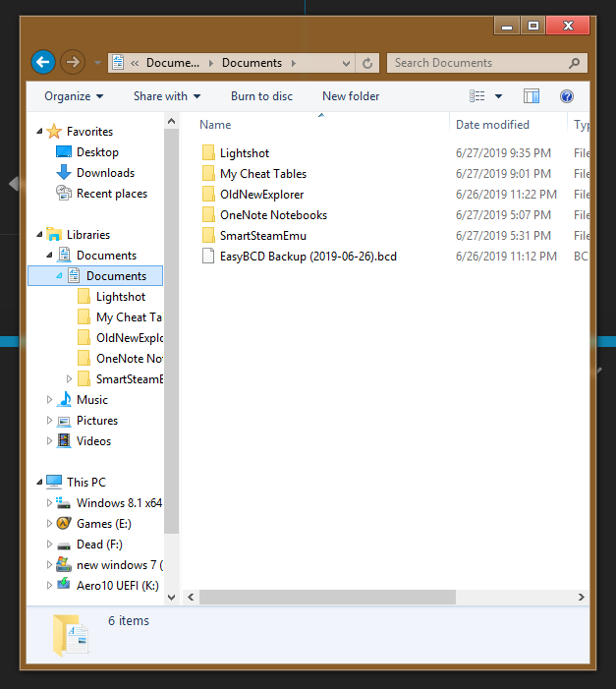Click the date 6/26/2019 11:12 PM
The image size is (616, 689).
click(x=506, y=257)
